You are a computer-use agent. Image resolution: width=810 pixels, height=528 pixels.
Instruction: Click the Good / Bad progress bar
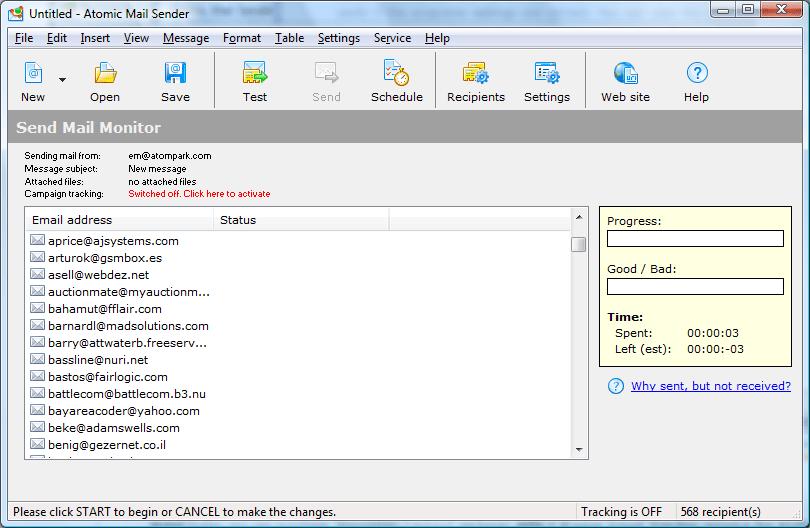(x=695, y=287)
